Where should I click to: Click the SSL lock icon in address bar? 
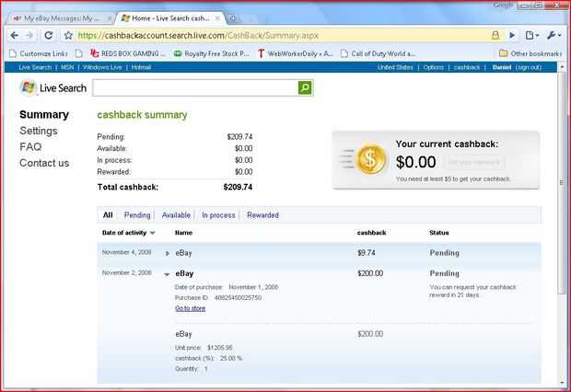[495, 35]
